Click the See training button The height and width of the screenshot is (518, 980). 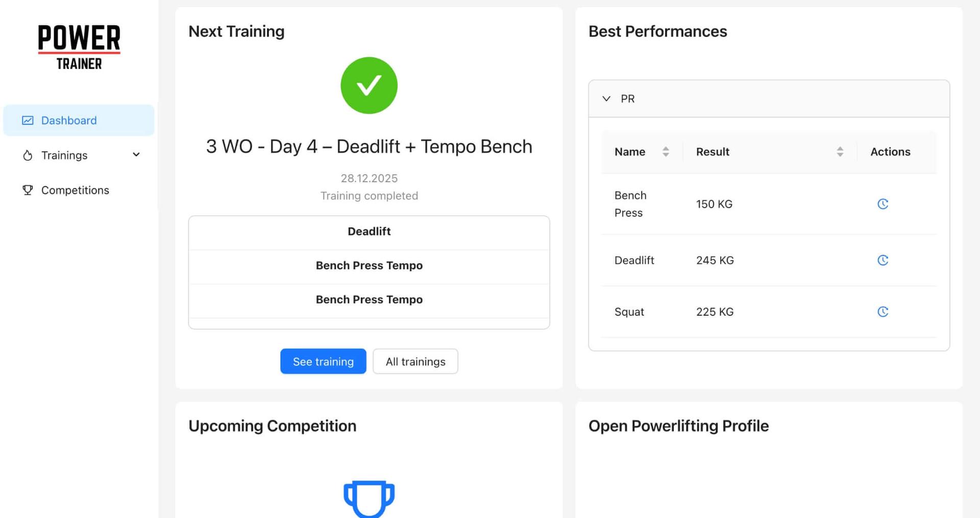click(x=323, y=361)
